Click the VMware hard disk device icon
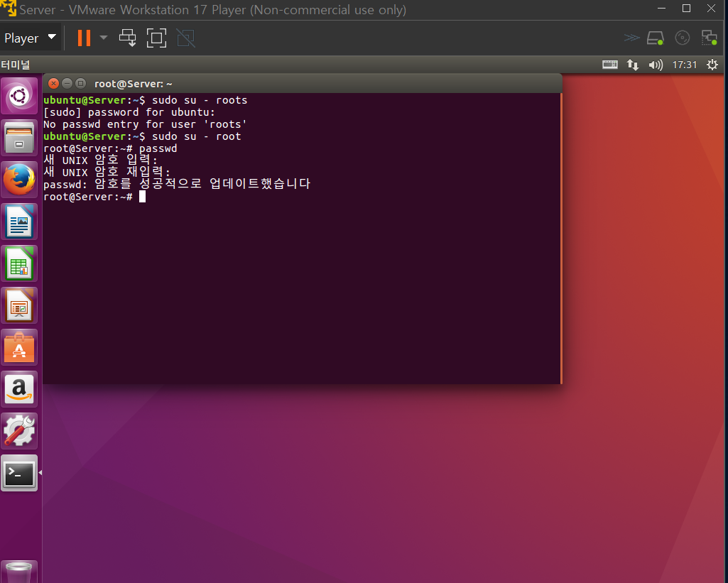This screenshot has height=583, width=728. (x=655, y=38)
